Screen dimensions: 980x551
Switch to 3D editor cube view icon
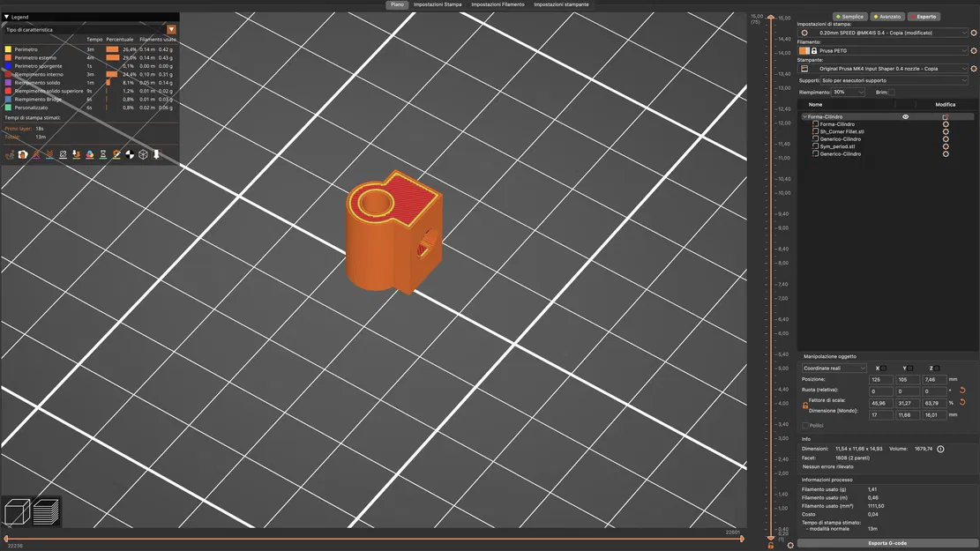coord(17,511)
